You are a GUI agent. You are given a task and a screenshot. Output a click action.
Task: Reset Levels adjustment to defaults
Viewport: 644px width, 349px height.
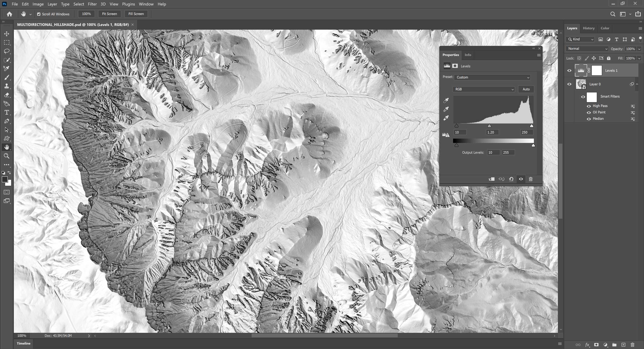pos(511,179)
